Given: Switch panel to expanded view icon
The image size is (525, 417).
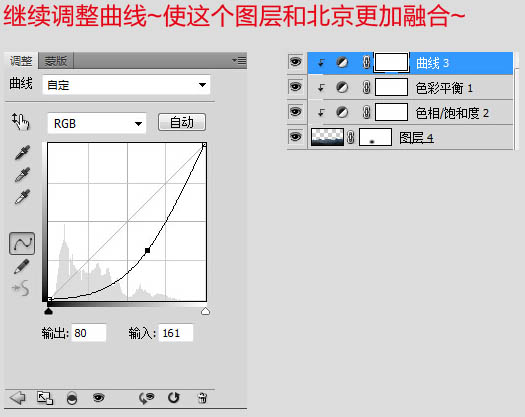Looking at the screenshot, I should coord(45,398).
